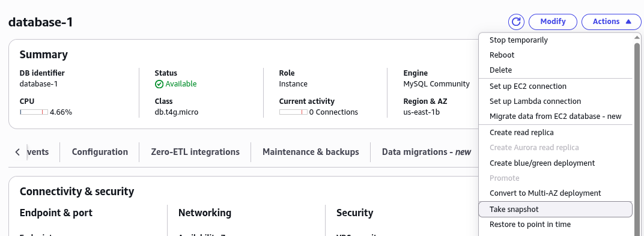This screenshot has height=236, width=644.
Task: Select Convert to Multi-AZ deployment
Action: (556, 193)
